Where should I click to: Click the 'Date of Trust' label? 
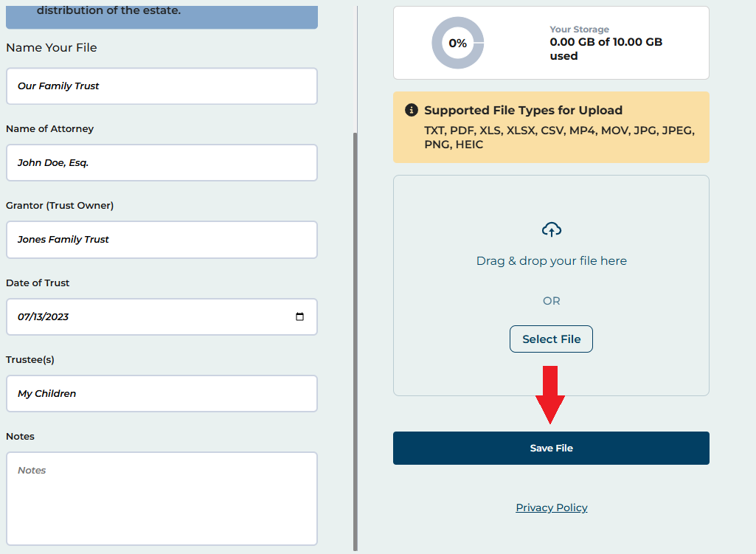click(x=38, y=283)
